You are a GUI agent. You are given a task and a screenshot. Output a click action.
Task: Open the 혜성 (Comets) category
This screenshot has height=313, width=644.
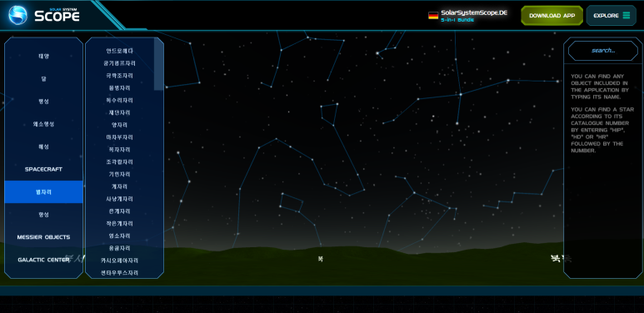(x=43, y=147)
